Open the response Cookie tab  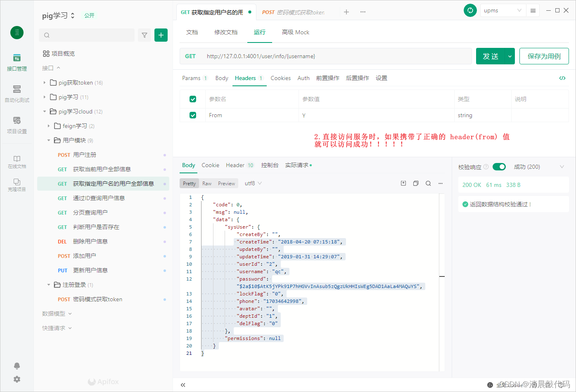tap(211, 165)
